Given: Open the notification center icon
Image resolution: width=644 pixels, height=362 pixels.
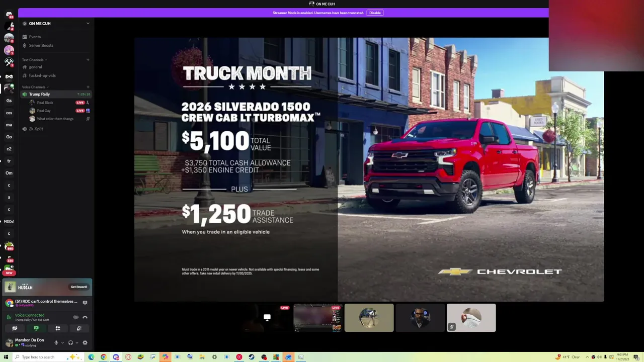Looking at the screenshot, I should click(636, 357).
